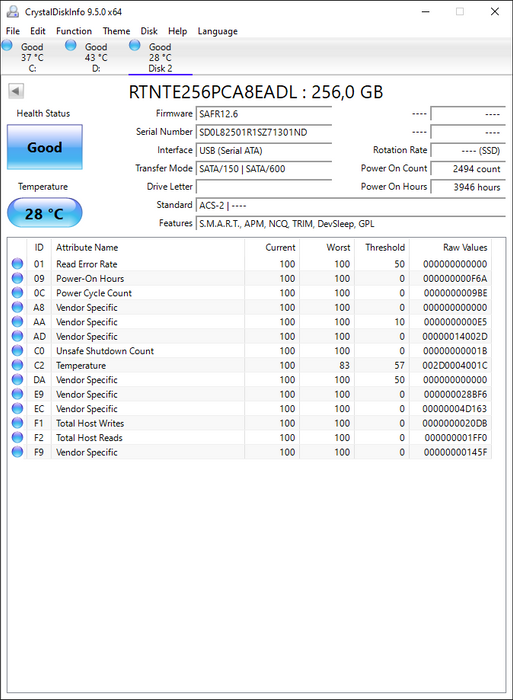Close the CrystalDiskInfo window
Screen dimensions: 513x700
[495, 12]
